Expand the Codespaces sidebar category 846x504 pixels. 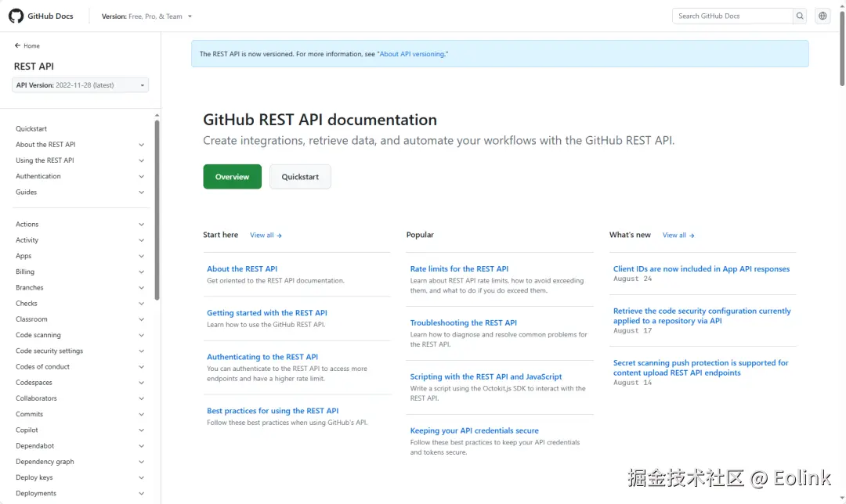pyautogui.click(x=142, y=383)
